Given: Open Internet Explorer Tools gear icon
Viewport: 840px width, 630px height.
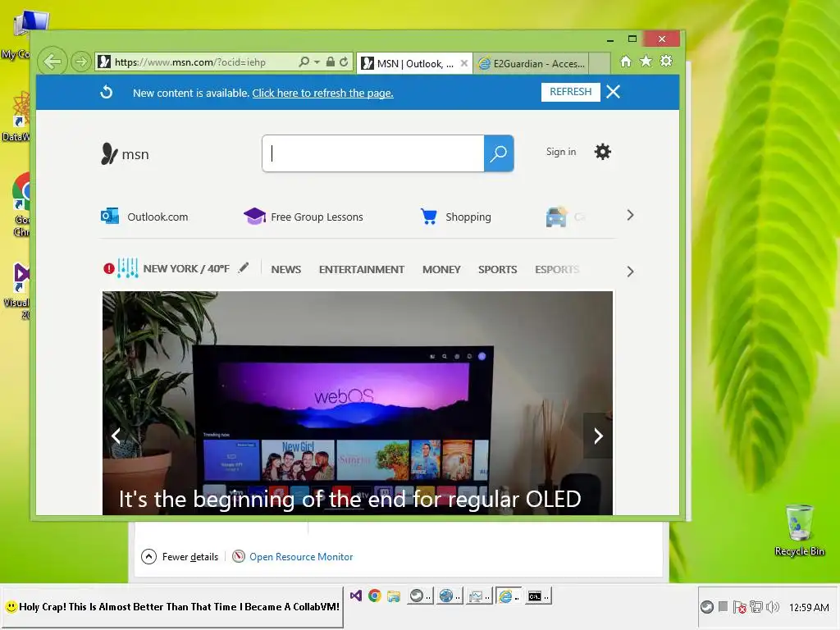Looking at the screenshot, I should point(666,61).
